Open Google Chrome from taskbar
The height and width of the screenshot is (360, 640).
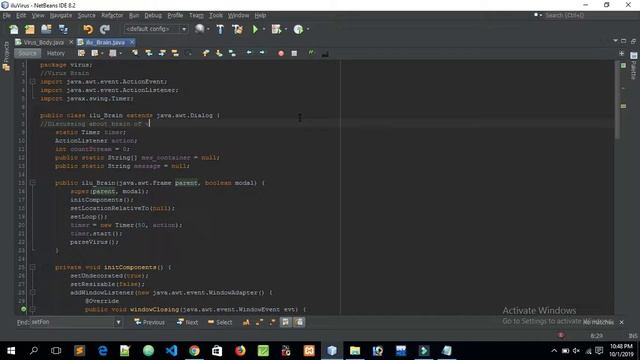[194, 351]
